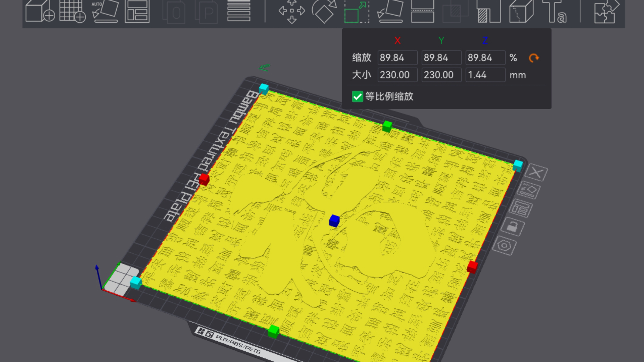Open plate settings hexagon icon
The width and height of the screenshot is (644, 362).
pyautogui.click(x=504, y=246)
